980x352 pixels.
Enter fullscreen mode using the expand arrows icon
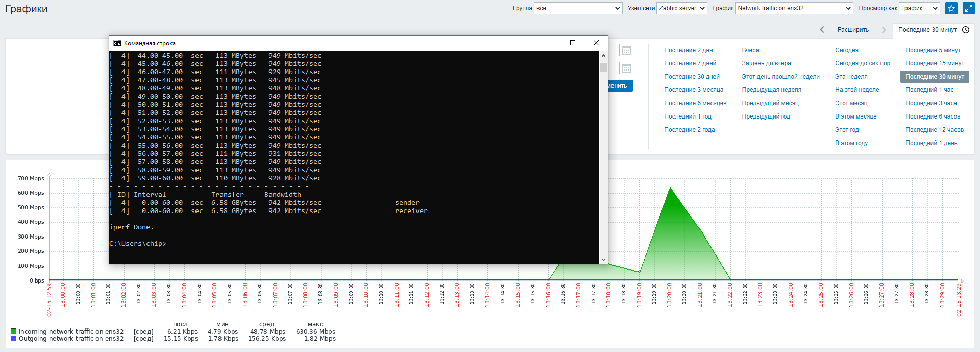[x=968, y=8]
